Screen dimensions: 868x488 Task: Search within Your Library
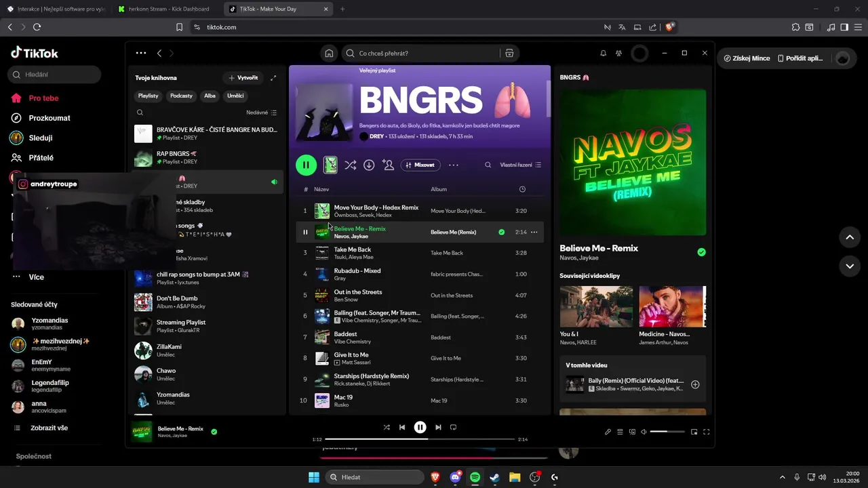[140, 113]
